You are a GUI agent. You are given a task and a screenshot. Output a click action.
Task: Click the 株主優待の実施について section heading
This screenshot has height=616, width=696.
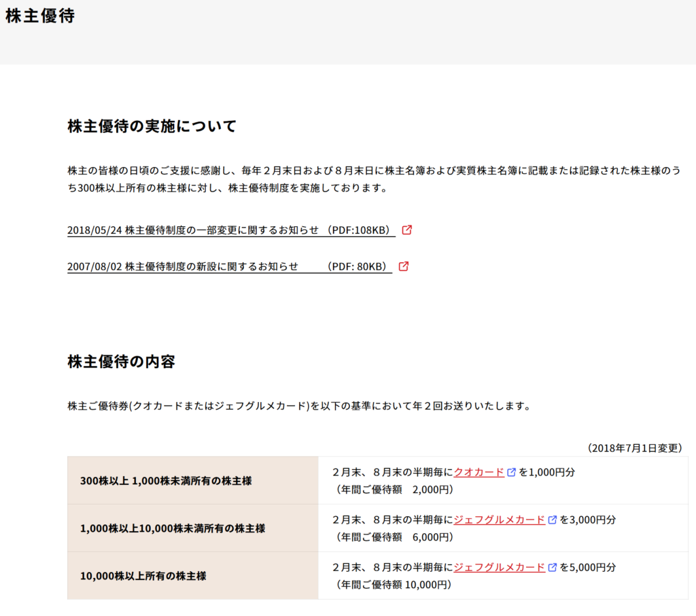152,126
